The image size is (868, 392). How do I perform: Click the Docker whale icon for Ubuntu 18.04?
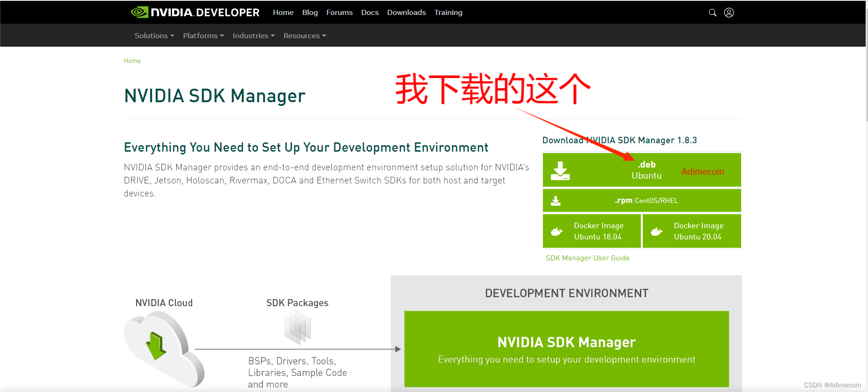click(x=557, y=231)
